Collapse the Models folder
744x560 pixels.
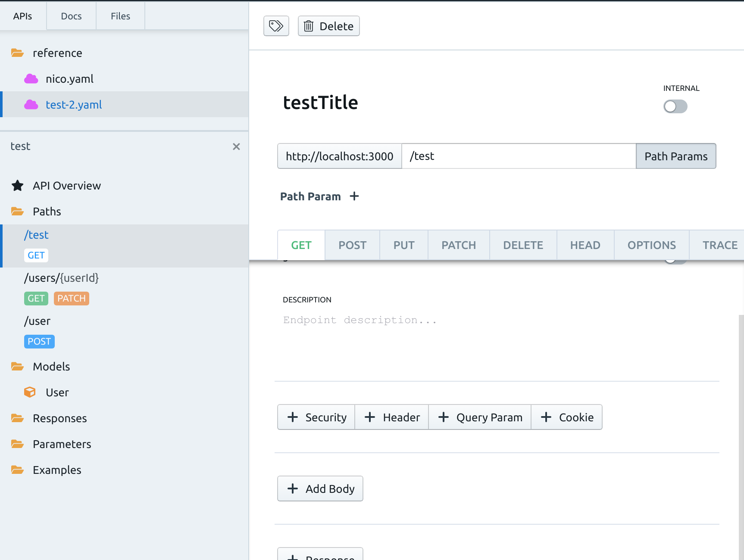17,366
